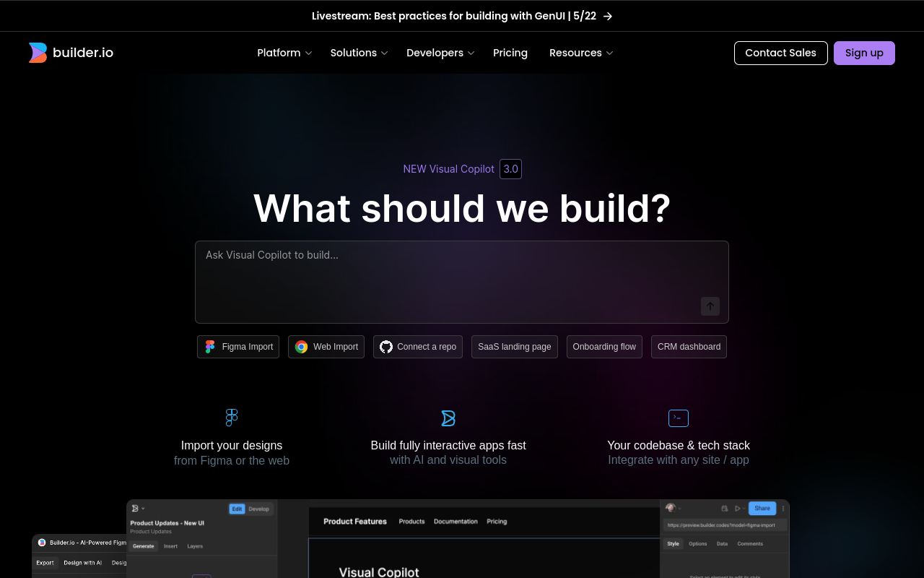924x578 pixels.
Task: Click the Figma outline icon above Import your designs
Action: point(232,418)
